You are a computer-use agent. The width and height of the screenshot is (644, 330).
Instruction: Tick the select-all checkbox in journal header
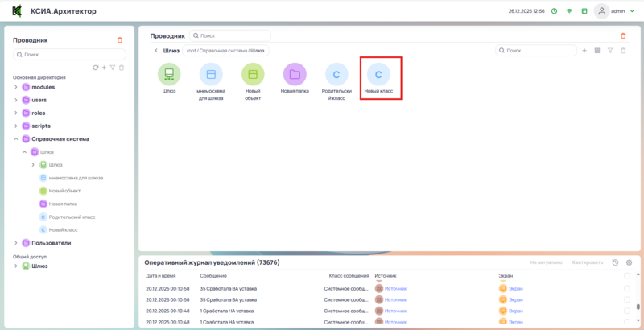tap(627, 275)
